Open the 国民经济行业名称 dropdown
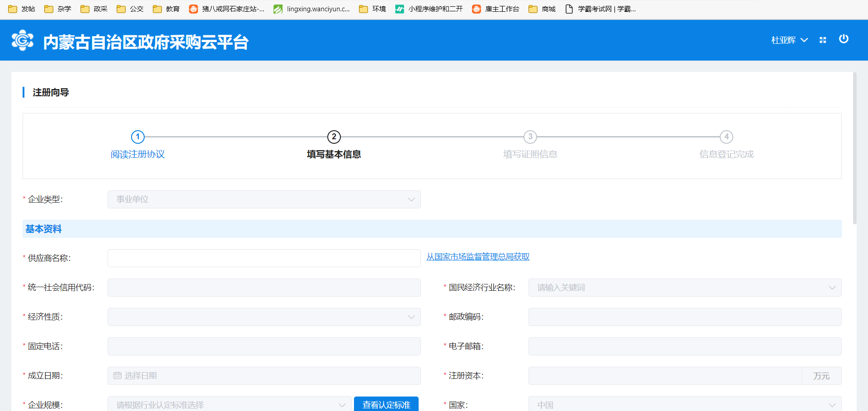This screenshot has width=868, height=411. coord(685,288)
